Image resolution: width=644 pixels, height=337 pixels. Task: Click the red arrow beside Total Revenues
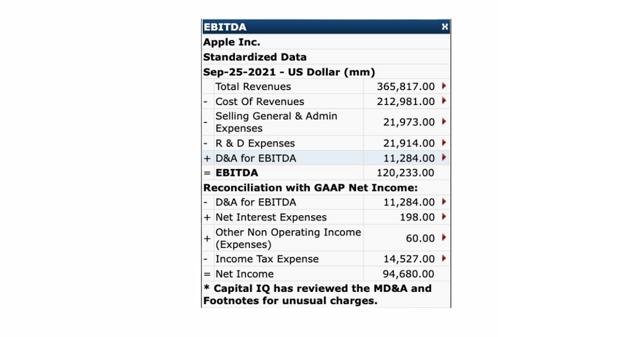444,86
